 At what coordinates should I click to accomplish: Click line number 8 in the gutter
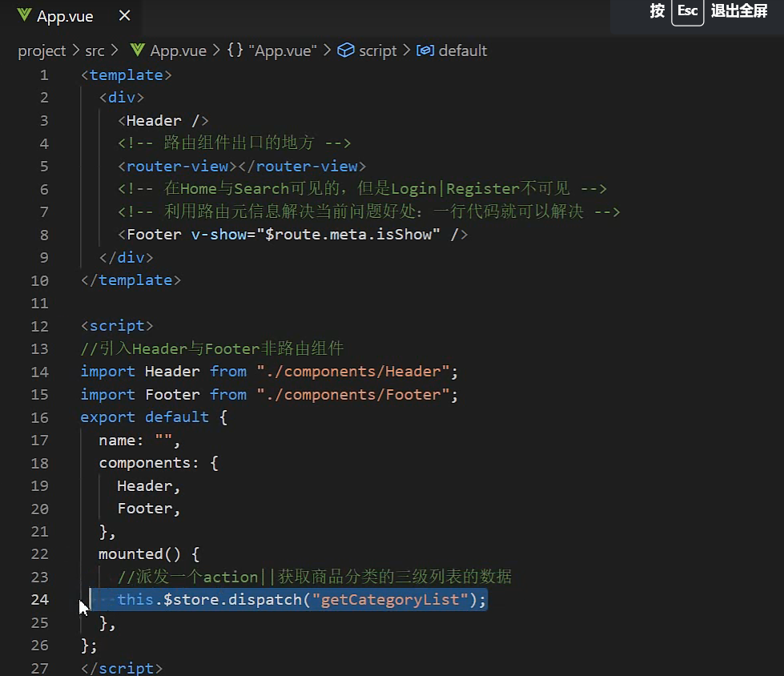point(44,235)
